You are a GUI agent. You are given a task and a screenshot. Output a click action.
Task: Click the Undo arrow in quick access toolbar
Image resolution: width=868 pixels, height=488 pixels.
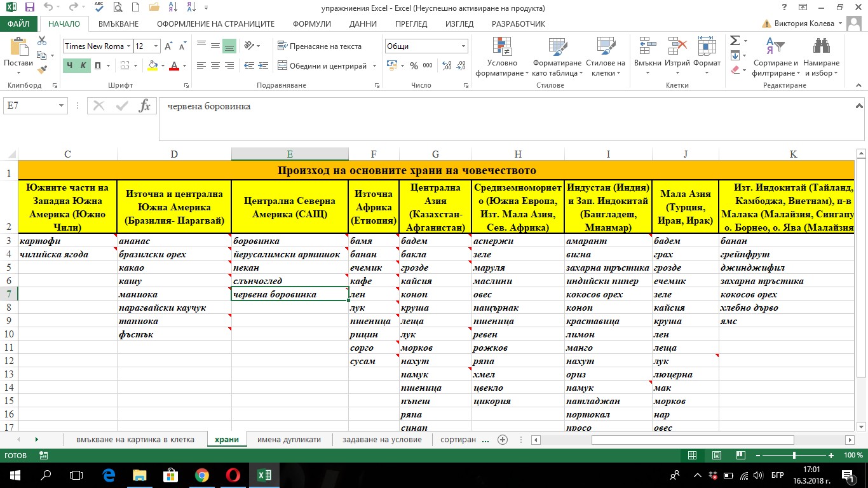coord(48,8)
